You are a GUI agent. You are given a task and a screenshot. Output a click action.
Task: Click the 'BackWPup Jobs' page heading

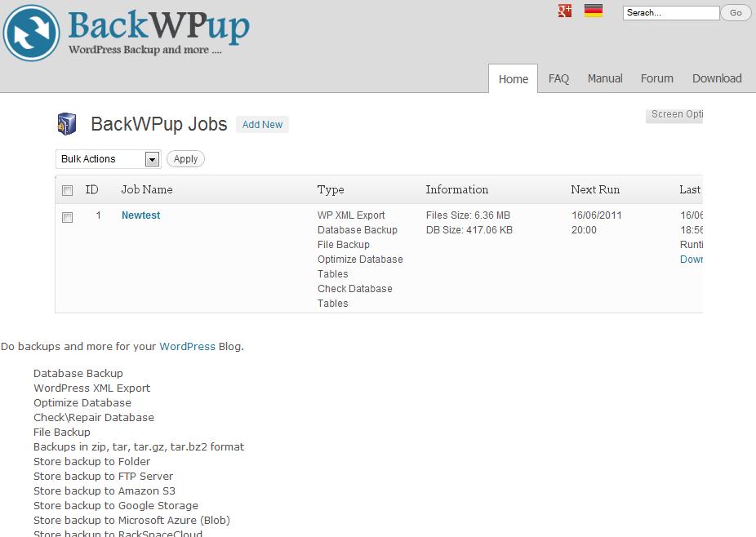[158, 124]
